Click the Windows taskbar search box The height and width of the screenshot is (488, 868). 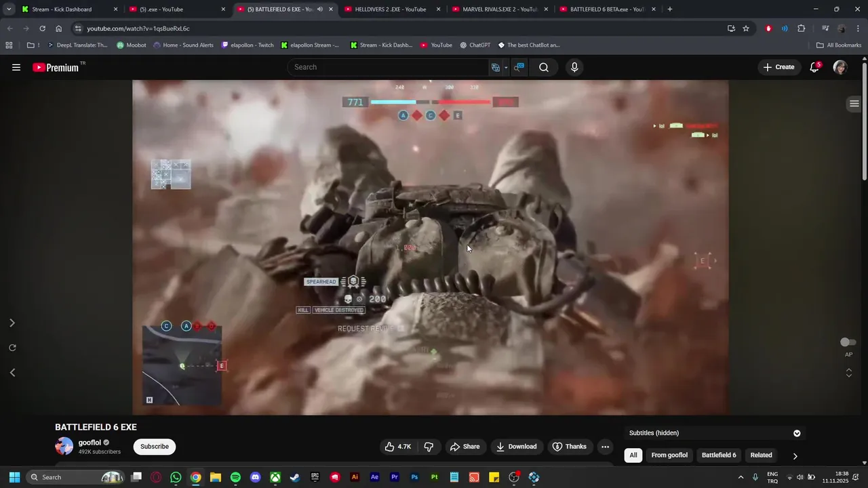tap(75, 477)
